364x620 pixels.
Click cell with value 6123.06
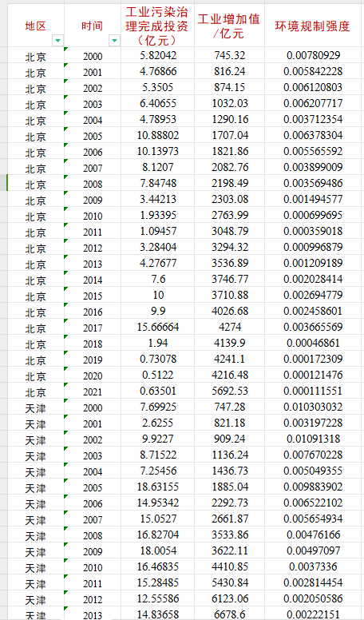(229, 599)
